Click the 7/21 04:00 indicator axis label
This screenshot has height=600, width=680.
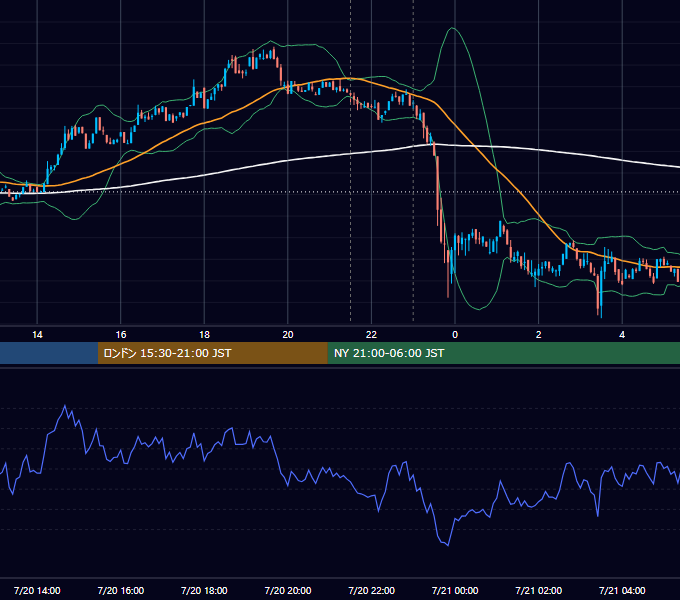622,590
